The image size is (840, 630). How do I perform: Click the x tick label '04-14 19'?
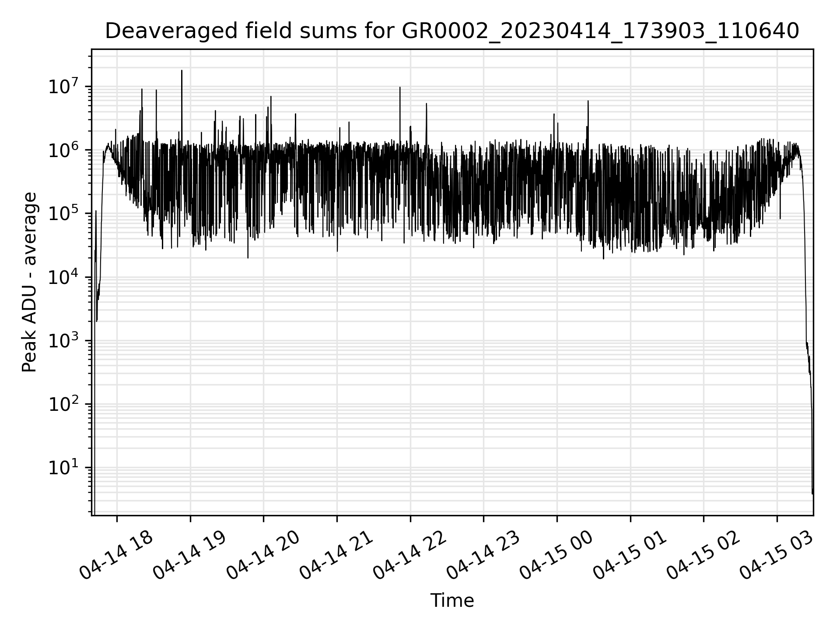[189, 555]
